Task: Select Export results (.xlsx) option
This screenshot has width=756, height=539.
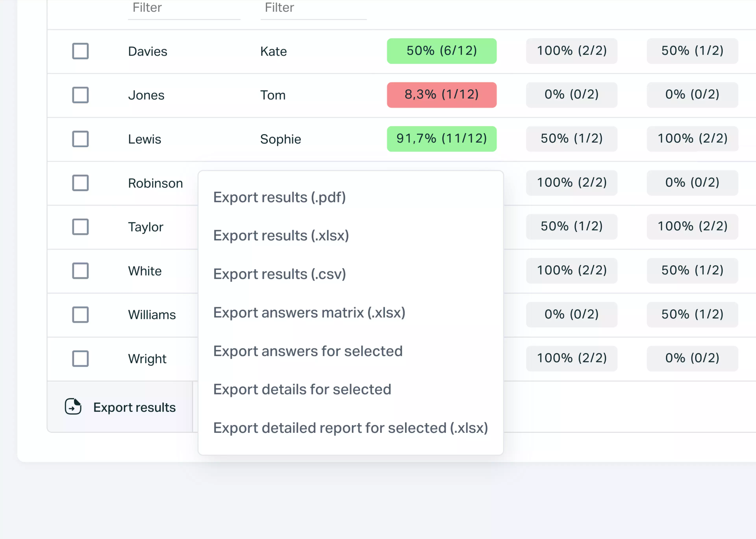Action: [281, 235]
